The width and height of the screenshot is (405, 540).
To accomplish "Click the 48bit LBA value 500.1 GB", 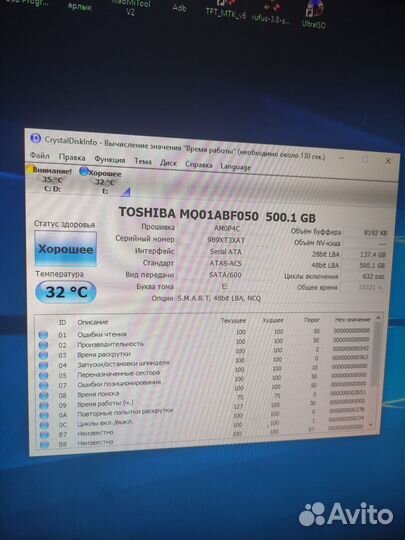I will (372, 266).
